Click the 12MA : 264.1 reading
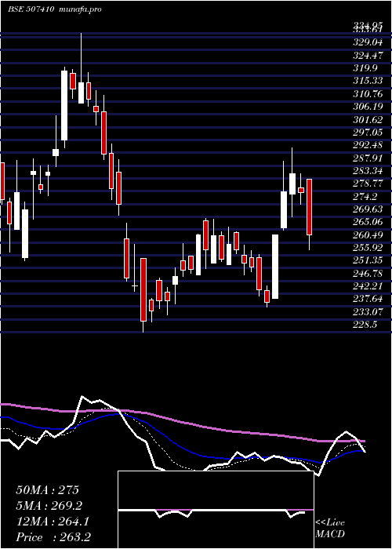The height and width of the screenshot is (549, 392). coord(53,522)
